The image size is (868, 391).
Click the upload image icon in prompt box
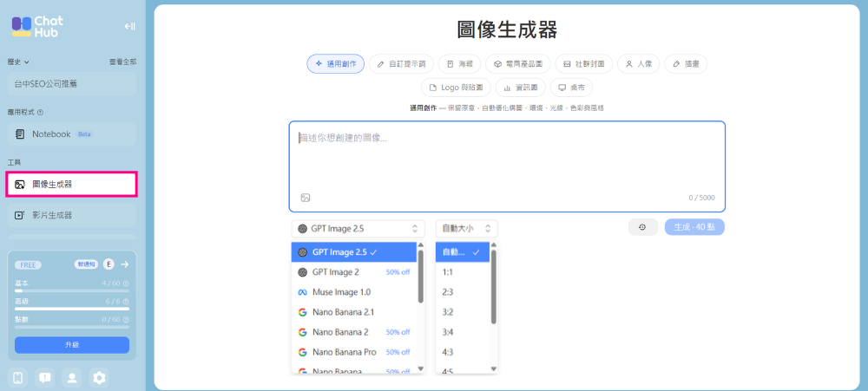click(x=305, y=198)
